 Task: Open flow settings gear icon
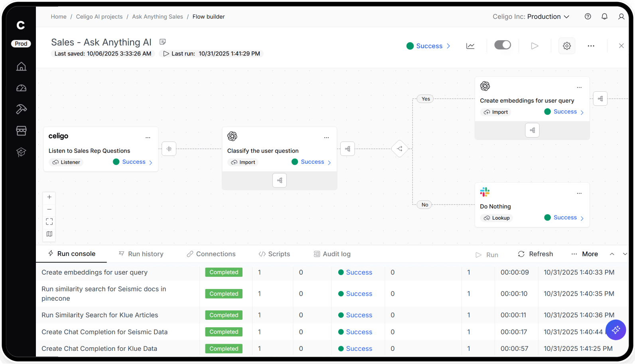tap(567, 46)
